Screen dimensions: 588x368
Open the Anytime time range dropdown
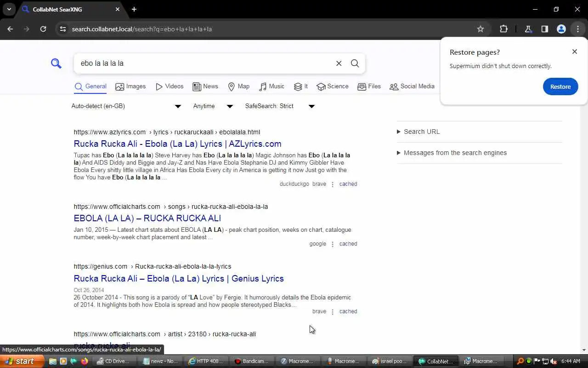click(x=213, y=106)
